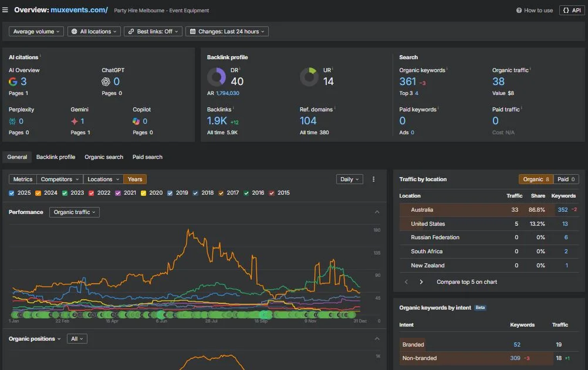Viewport: 588px width, 370px height.
Task: Switch to the Backlink profile tab
Action: pos(56,157)
